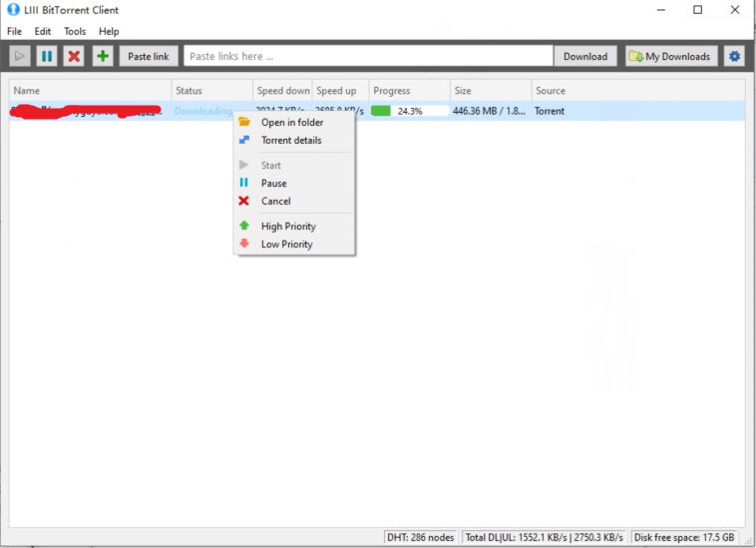Choose Torrent details from context menu
Viewport: 756px width, 548px height.
[294, 141]
